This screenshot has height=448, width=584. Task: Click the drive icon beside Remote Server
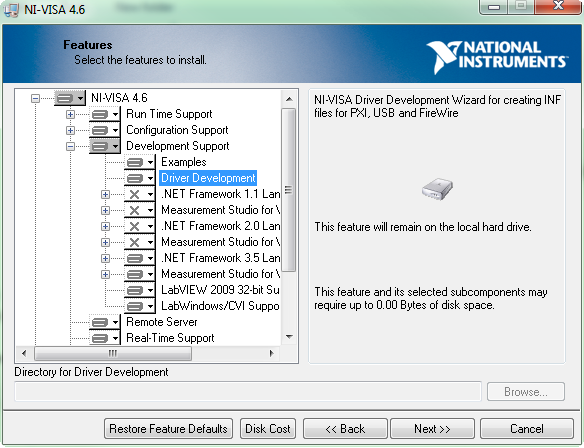coord(100,322)
